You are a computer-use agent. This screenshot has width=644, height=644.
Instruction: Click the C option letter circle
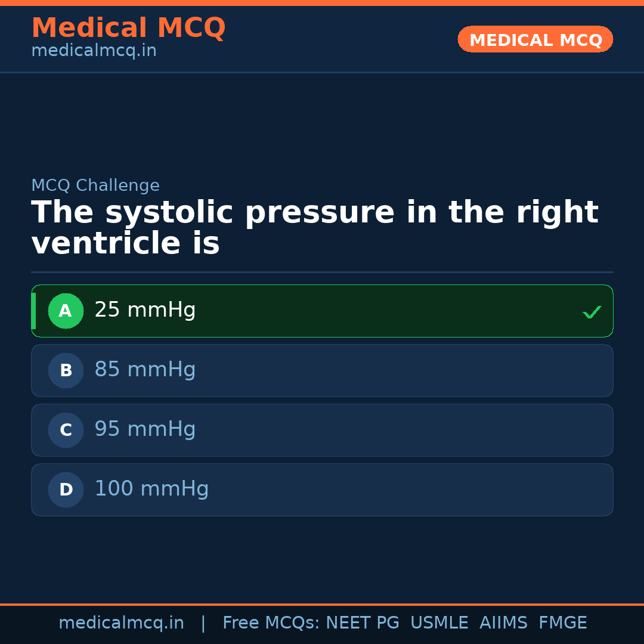click(x=66, y=430)
